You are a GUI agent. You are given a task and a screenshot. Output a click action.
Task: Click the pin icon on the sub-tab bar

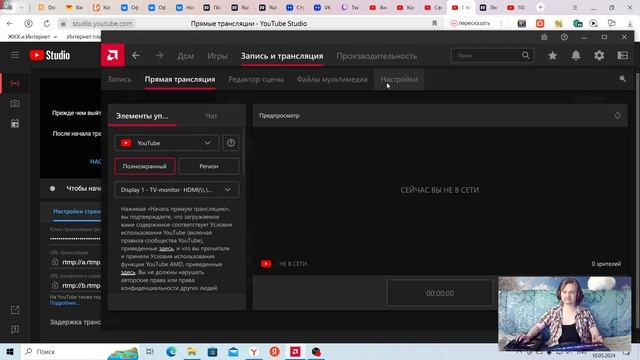(622, 79)
